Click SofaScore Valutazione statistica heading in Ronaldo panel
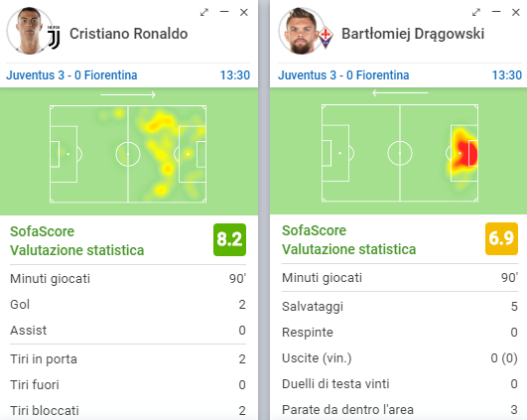Screen dimensions: 527x420 click(77, 240)
